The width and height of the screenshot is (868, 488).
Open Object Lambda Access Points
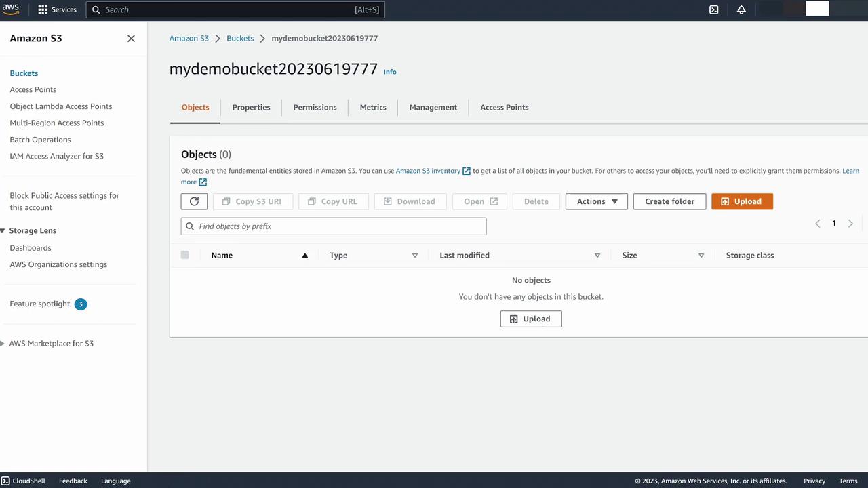61,106
